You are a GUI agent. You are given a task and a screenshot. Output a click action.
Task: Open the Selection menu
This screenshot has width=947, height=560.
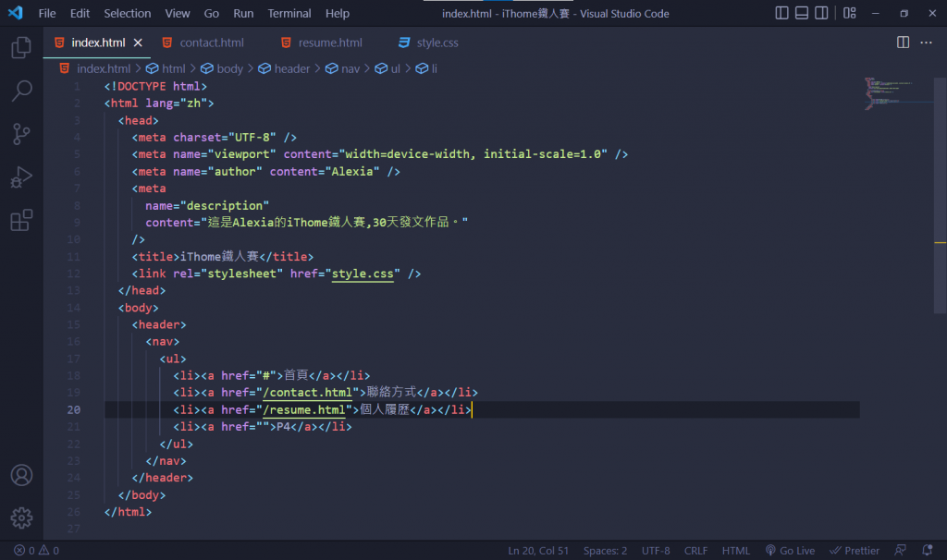[128, 13]
